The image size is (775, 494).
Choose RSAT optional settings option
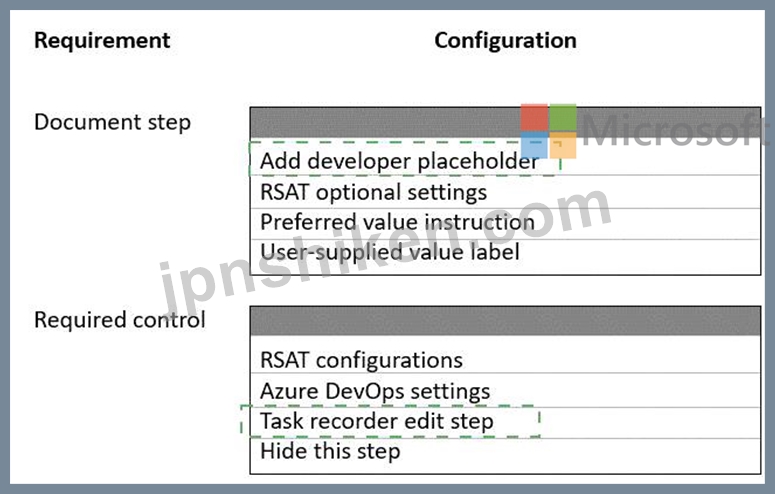(x=505, y=192)
